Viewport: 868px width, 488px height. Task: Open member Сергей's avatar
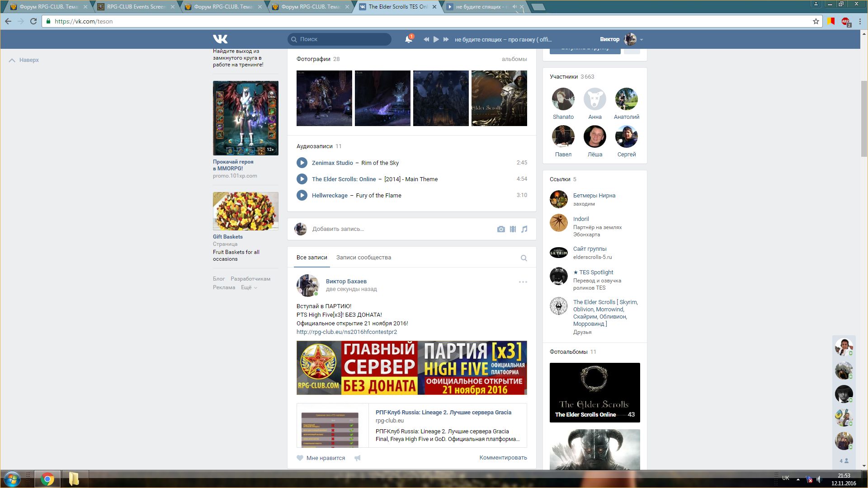pos(627,136)
